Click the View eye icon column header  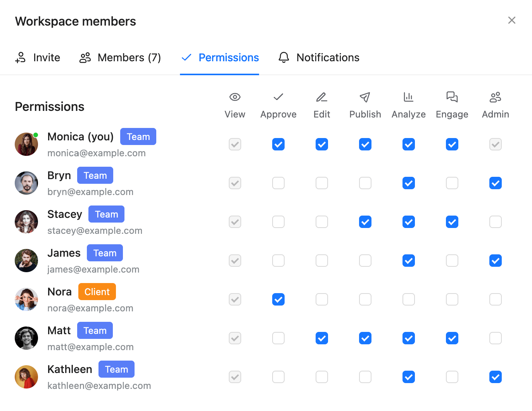point(235,97)
